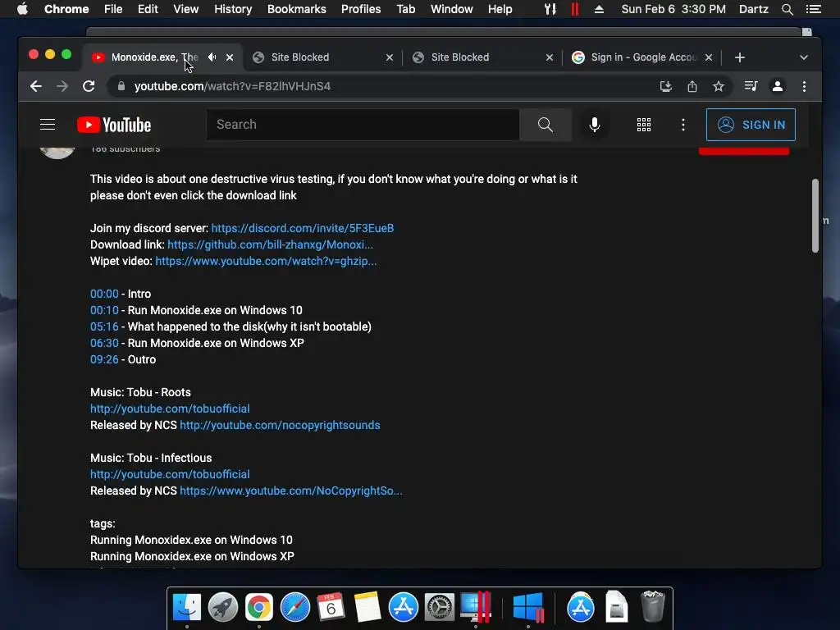Viewport: 840px width, 630px height.
Task: Open Control Center list icon in menu bar
Action: pyautogui.click(x=813, y=9)
